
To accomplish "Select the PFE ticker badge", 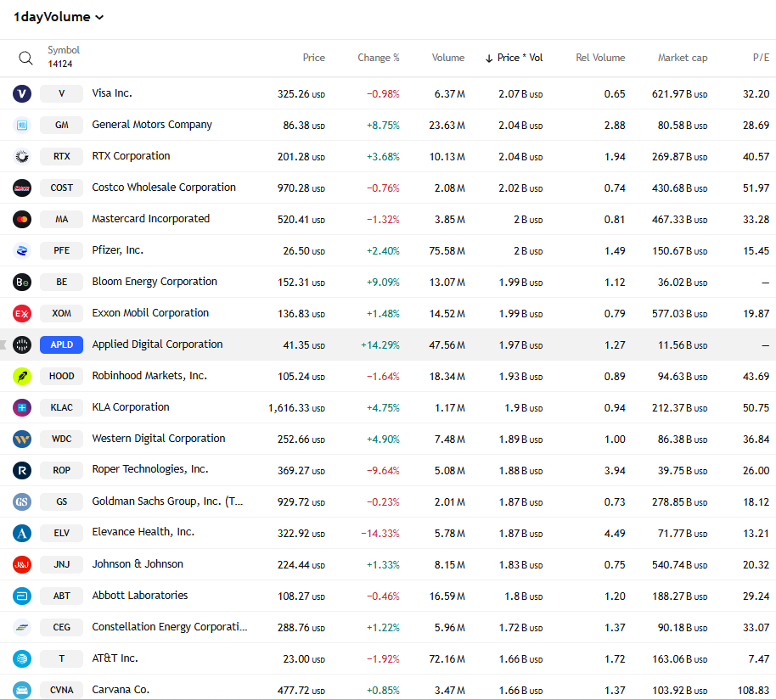I will pyautogui.click(x=61, y=251).
